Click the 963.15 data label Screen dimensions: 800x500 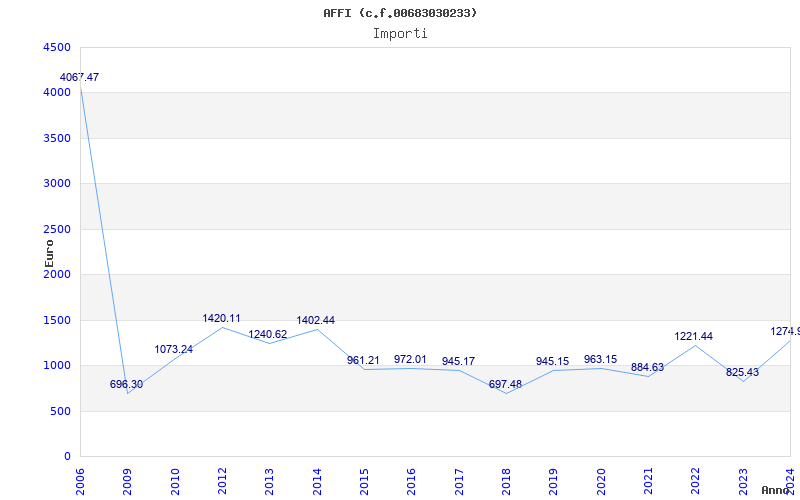tap(601, 359)
